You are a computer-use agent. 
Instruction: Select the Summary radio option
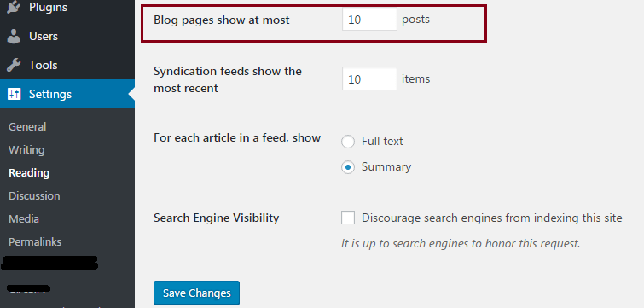pos(348,167)
